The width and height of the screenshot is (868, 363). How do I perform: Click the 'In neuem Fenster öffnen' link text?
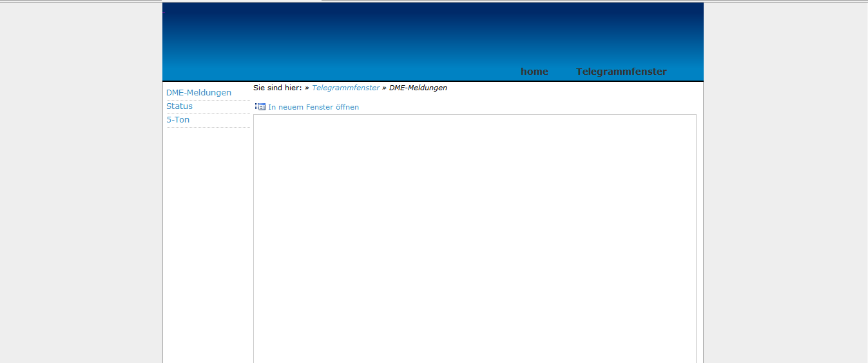tap(313, 107)
